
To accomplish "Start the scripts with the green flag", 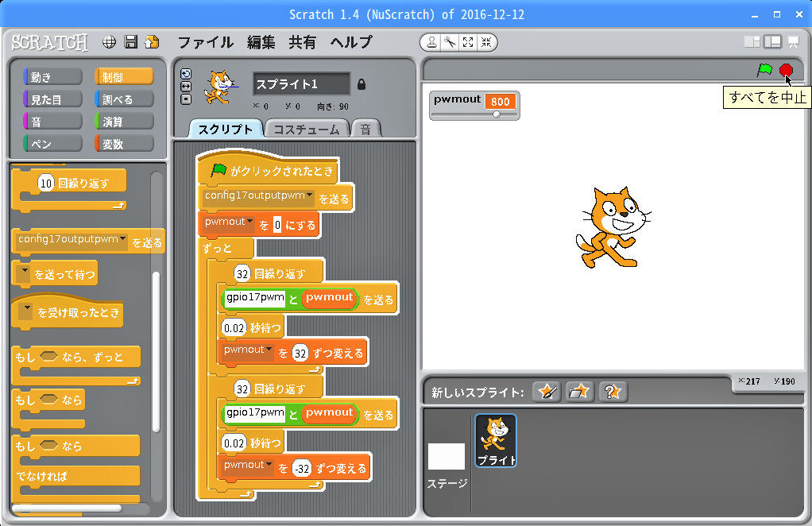I will click(764, 70).
